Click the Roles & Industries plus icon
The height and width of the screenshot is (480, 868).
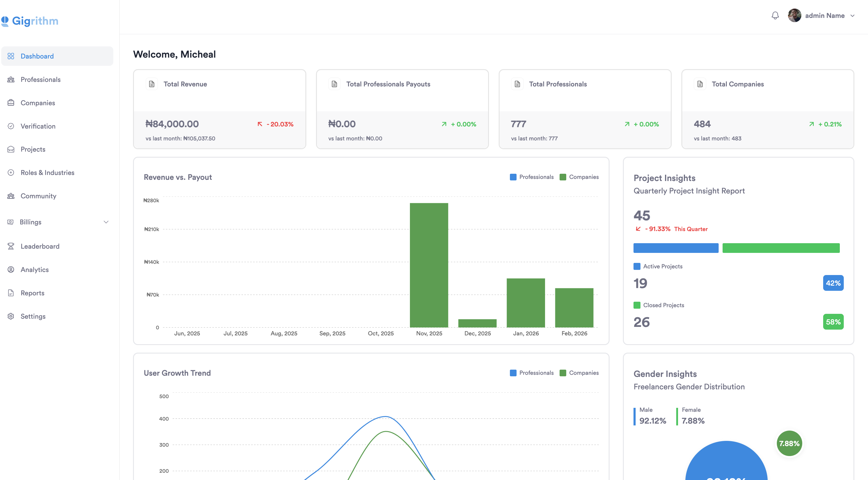[11, 172]
